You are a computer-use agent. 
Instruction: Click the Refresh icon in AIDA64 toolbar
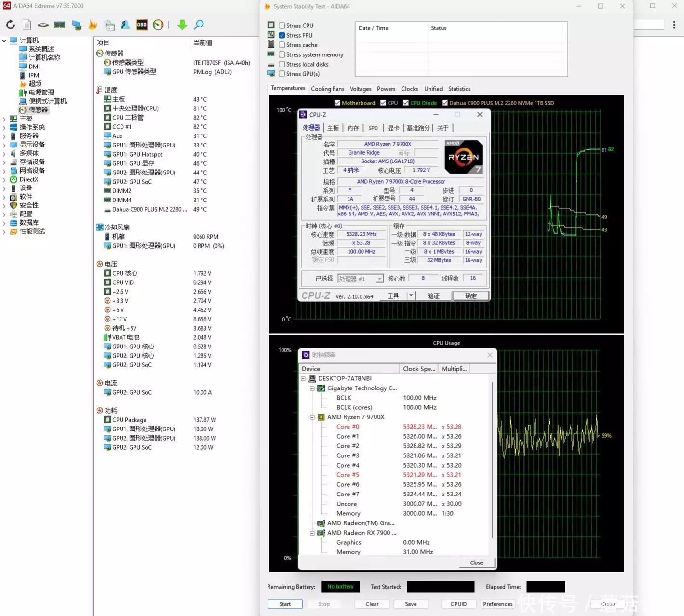tap(11, 25)
